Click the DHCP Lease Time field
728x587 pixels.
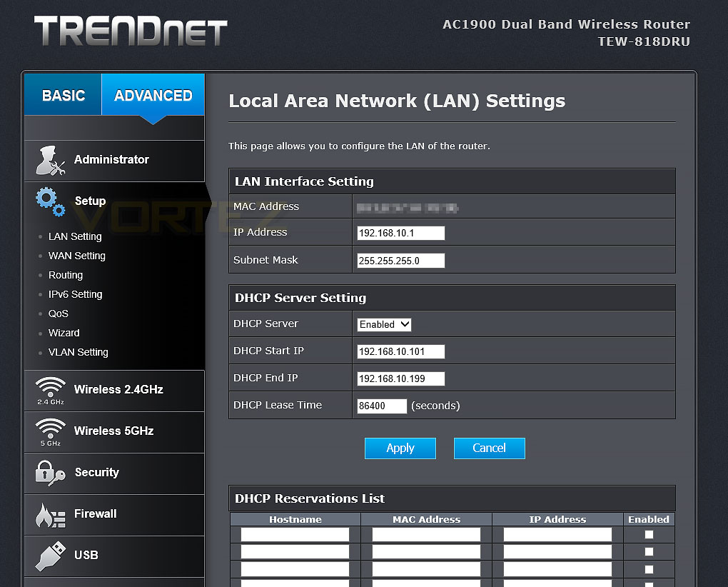tap(382, 406)
